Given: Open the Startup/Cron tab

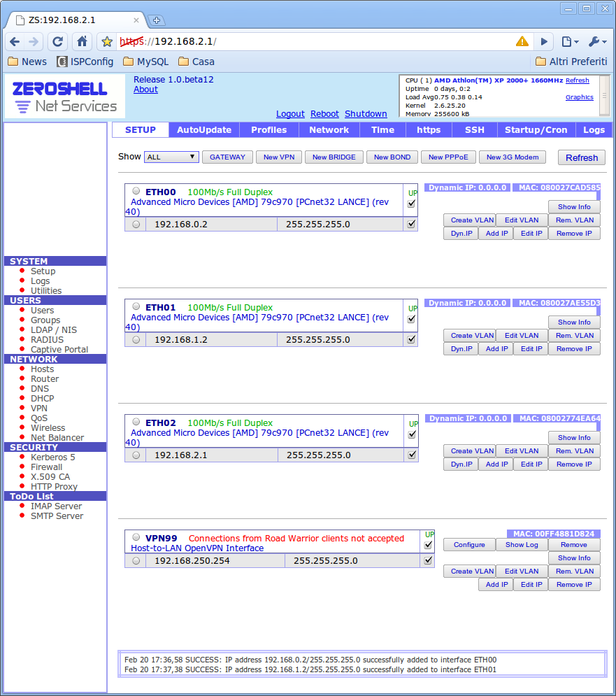Looking at the screenshot, I should 536,130.
